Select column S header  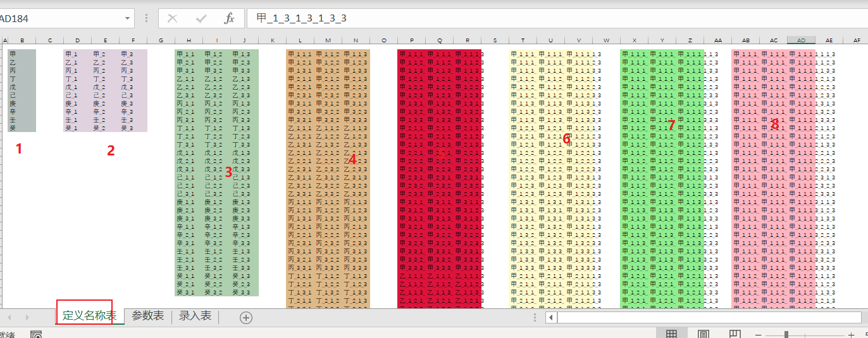tap(495, 40)
